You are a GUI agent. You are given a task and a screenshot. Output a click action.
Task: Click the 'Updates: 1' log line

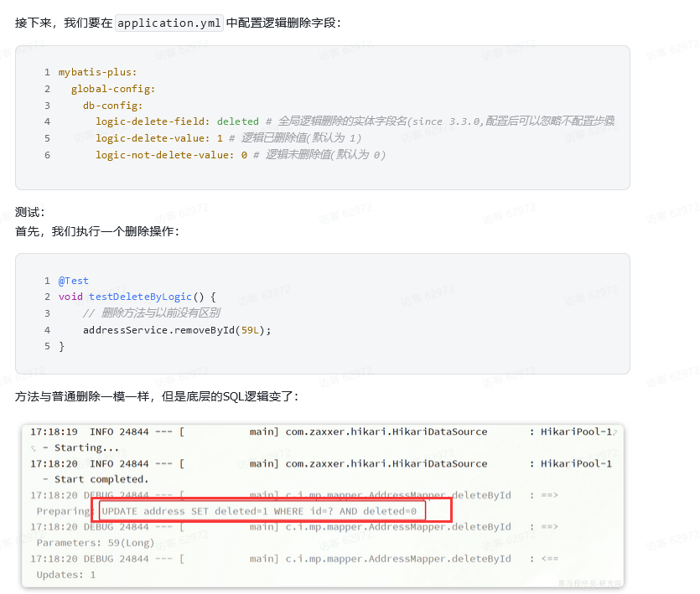66,575
